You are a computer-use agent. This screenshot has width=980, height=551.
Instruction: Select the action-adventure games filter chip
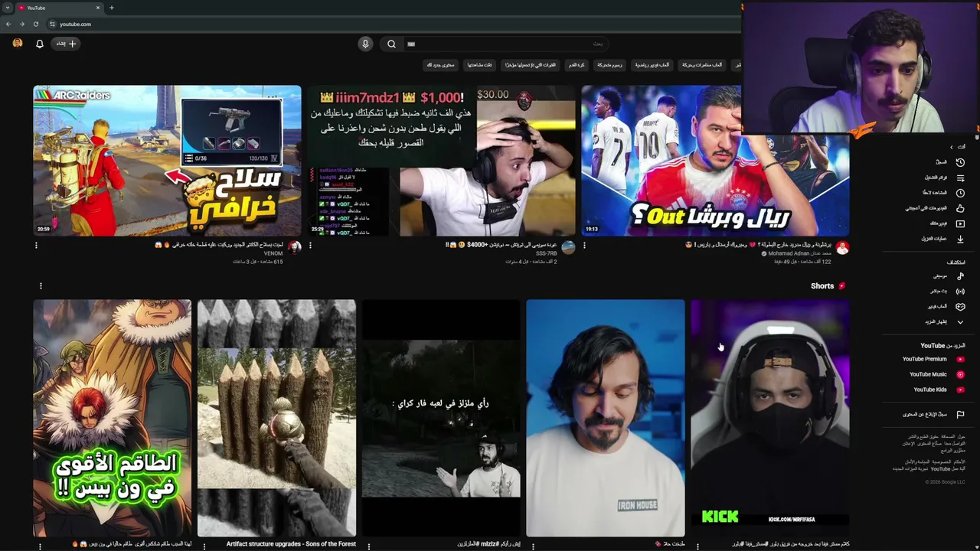pos(702,65)
